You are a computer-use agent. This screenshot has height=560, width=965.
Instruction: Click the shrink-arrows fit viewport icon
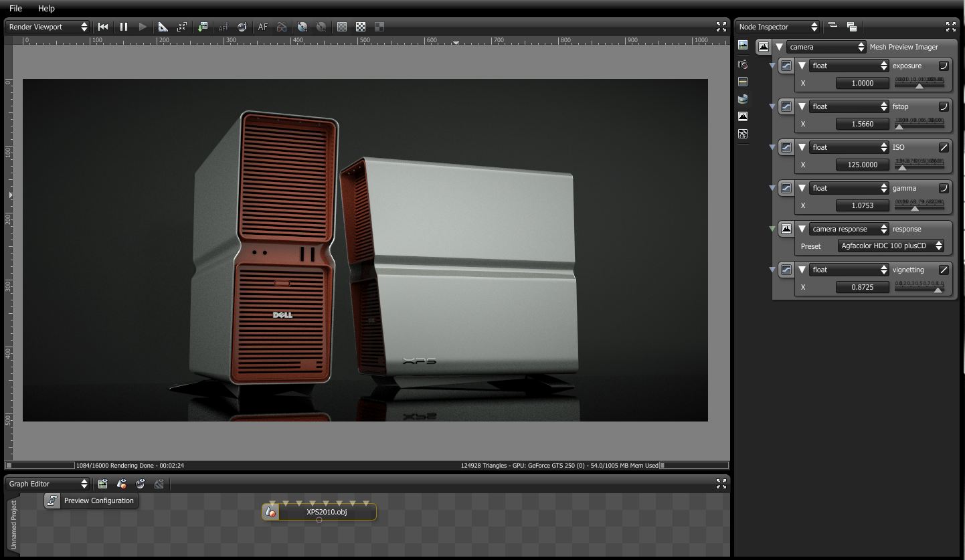point(181,27)
